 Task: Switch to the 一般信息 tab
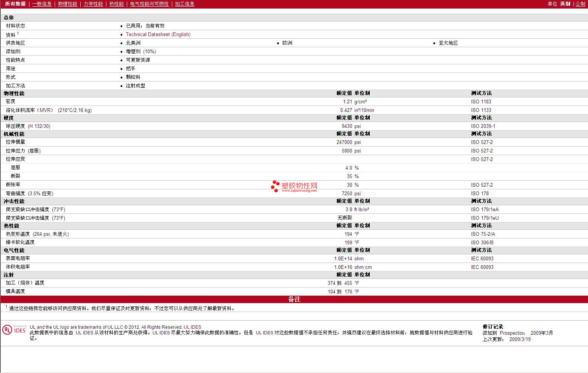tap(42, 4)
